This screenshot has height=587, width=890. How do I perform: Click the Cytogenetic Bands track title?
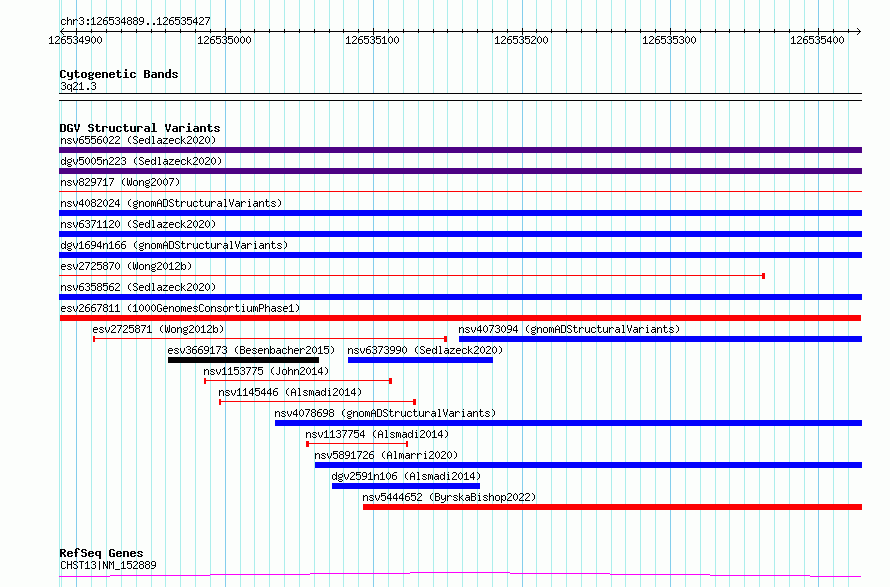coord(119,74)
